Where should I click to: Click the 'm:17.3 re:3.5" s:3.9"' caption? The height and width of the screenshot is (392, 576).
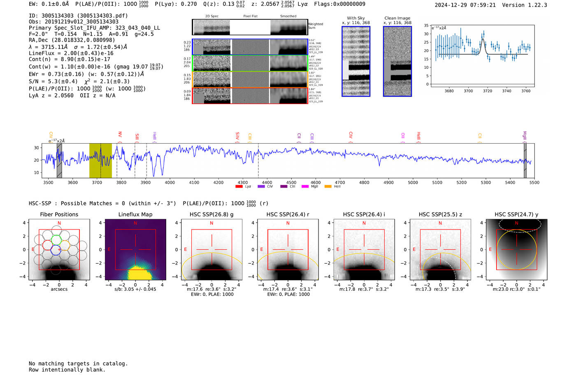click(440, 289)
